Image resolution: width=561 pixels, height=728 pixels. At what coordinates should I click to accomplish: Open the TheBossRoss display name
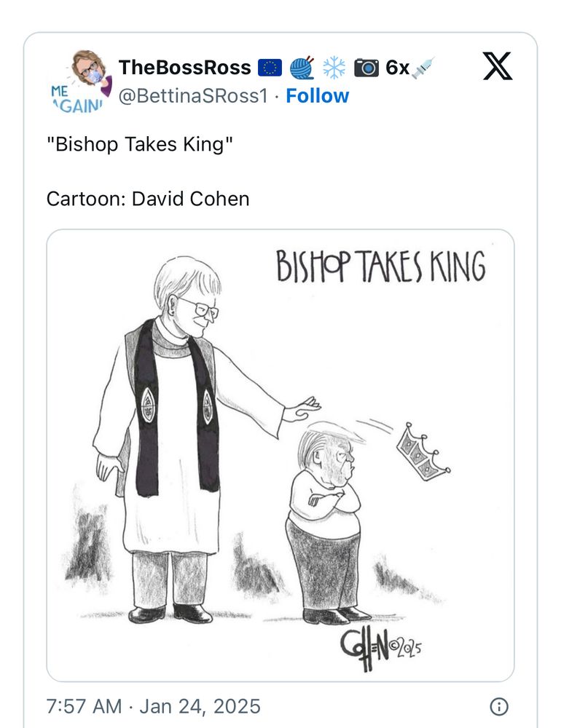[184, 68]
